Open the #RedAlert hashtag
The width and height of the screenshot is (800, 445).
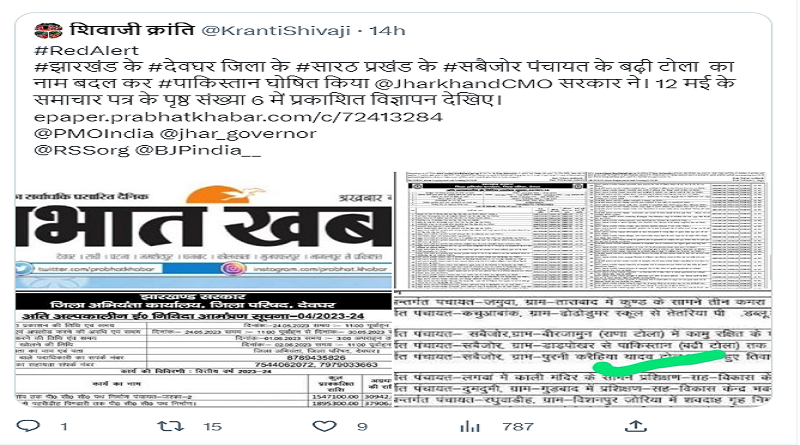click(x=86, y=50)
